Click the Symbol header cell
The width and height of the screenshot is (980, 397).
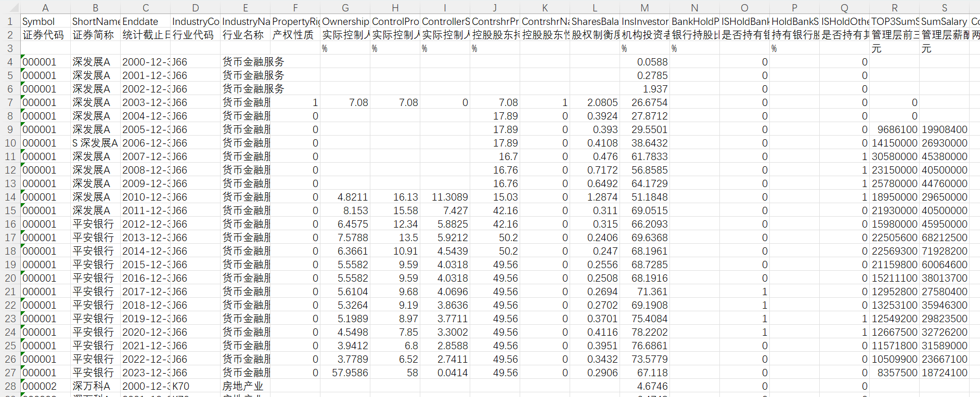45,21
